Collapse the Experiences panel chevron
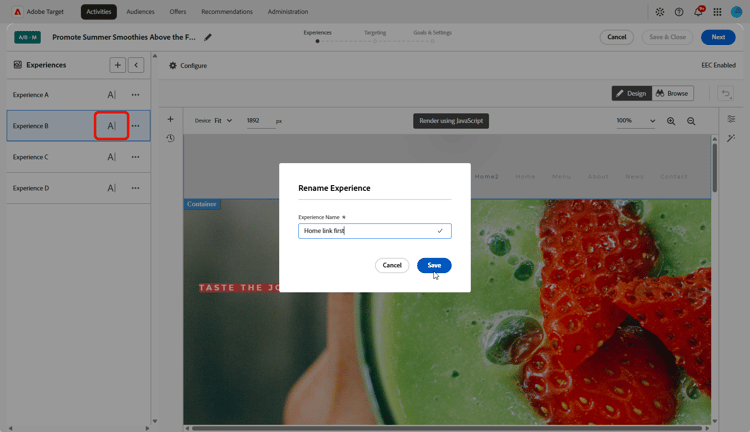750x432 pixels. 136,65
